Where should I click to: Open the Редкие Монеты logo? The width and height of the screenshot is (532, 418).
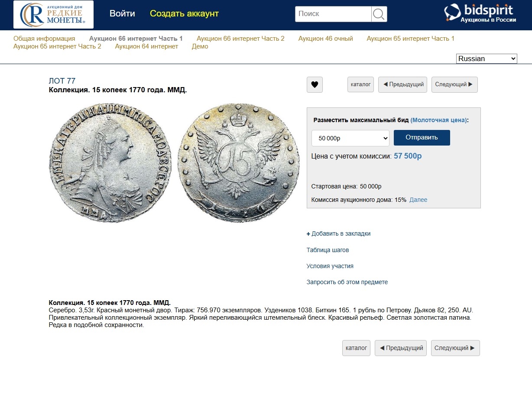(x=53, y=14)
